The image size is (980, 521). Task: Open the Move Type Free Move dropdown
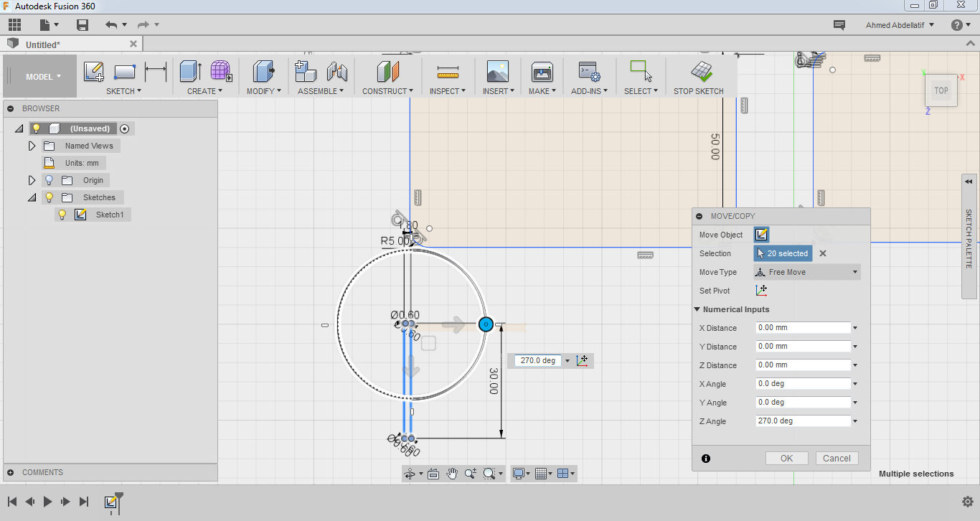(807, 272)
